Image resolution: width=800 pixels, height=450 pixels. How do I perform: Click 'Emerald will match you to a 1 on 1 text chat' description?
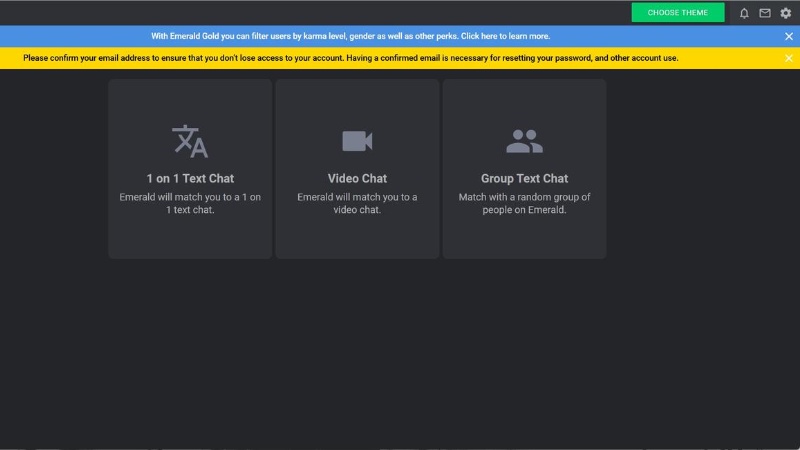click(x=190, y=203)
